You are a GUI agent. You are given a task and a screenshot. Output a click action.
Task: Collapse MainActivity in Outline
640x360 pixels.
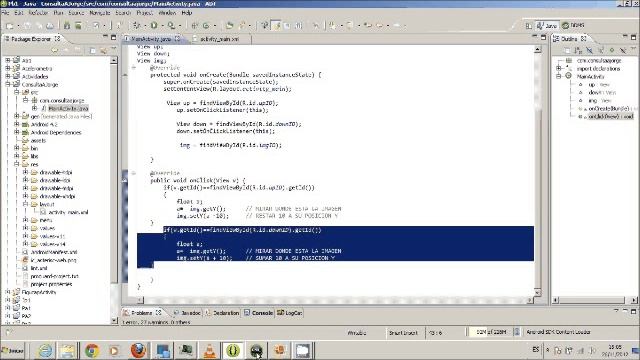pyautogui.click(x=559, y=76)
